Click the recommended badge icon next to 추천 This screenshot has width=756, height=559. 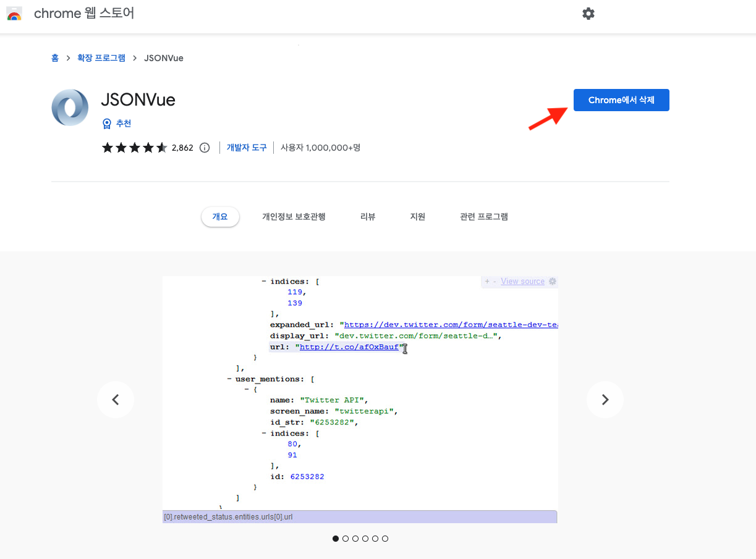click(107, 124)
